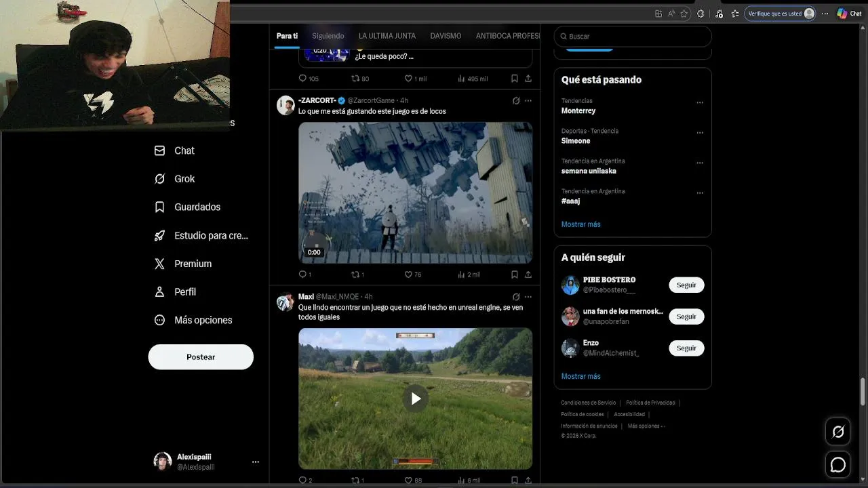Ask Grok about the Maxi post

pos(516,296)
